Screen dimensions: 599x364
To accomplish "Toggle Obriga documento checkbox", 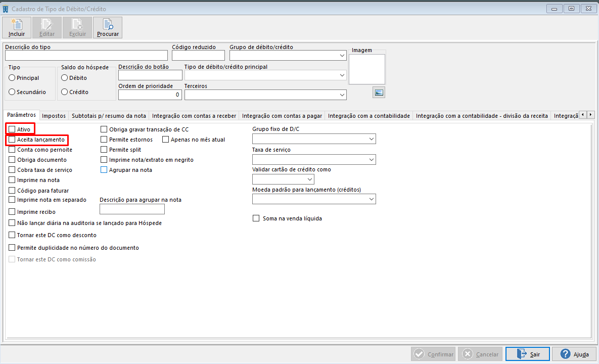I will click(x=12, y=160).
